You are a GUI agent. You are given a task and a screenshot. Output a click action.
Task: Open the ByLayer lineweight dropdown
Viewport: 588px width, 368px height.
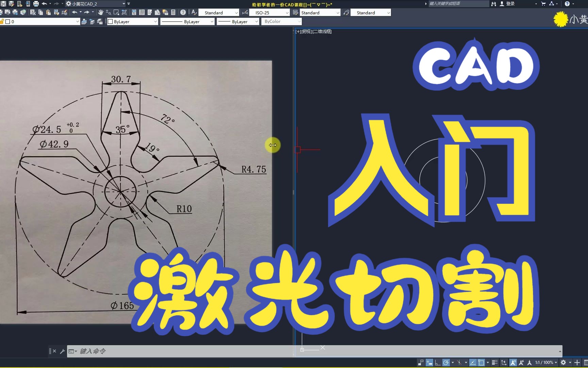(238, 21)
